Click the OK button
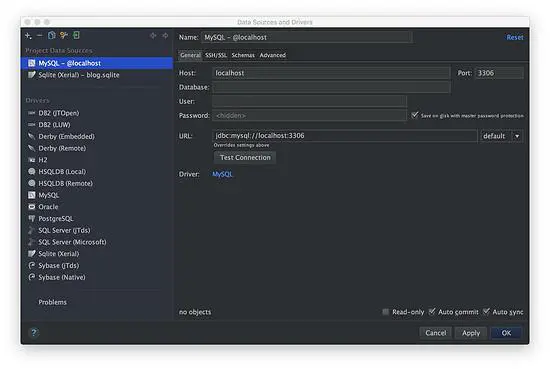Screen dimensions: 550x369 pyautogui.click(x=506, y=333)
